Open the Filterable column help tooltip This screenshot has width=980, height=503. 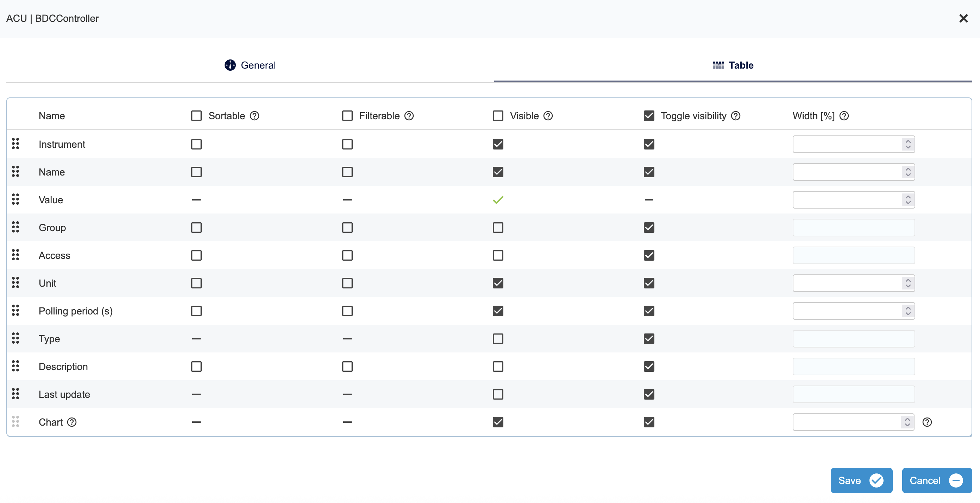click(x=409, y=116)
